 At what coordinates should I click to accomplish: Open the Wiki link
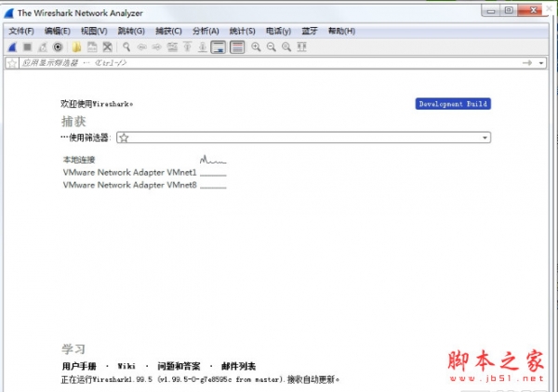tap(126, 366)
